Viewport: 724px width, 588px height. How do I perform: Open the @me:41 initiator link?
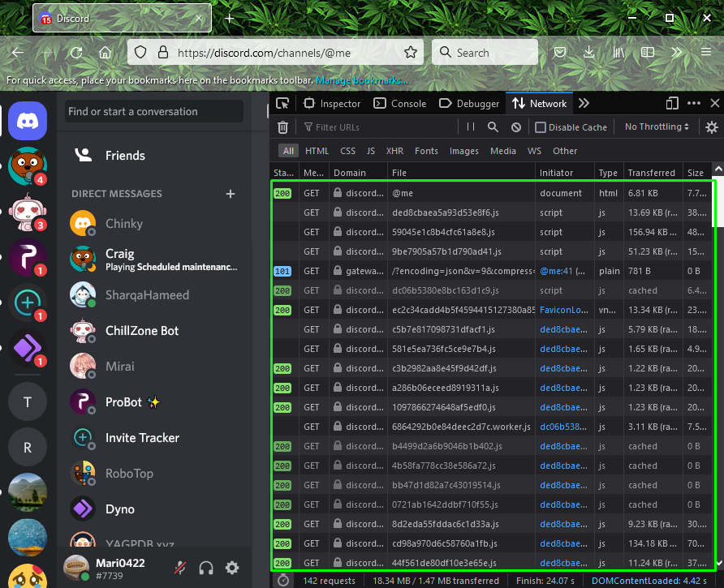[556, 271]
